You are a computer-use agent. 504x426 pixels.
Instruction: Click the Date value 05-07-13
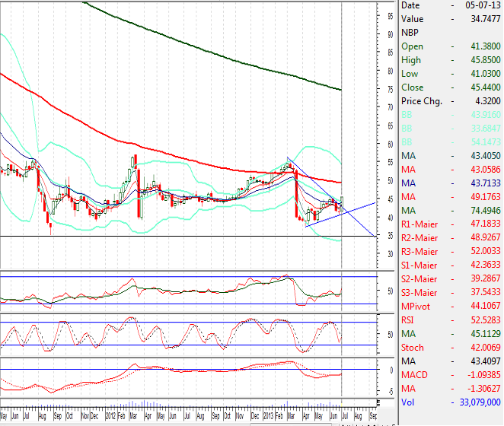tap(482, 5)
